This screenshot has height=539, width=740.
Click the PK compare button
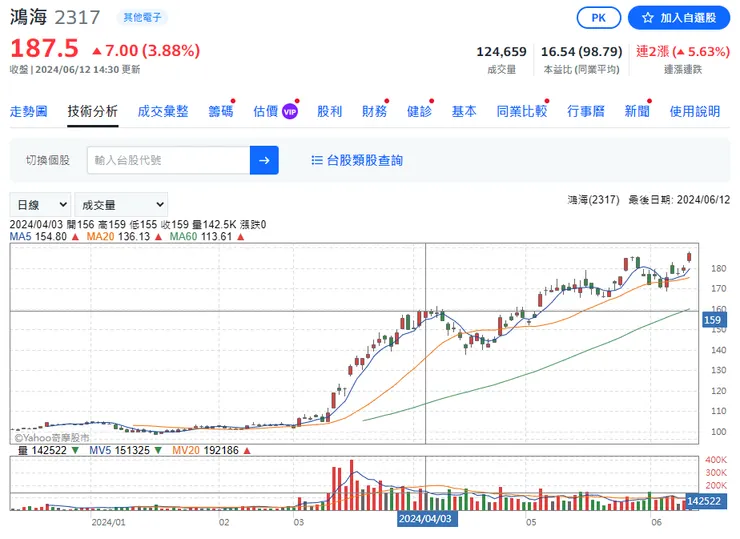[598, 18]
